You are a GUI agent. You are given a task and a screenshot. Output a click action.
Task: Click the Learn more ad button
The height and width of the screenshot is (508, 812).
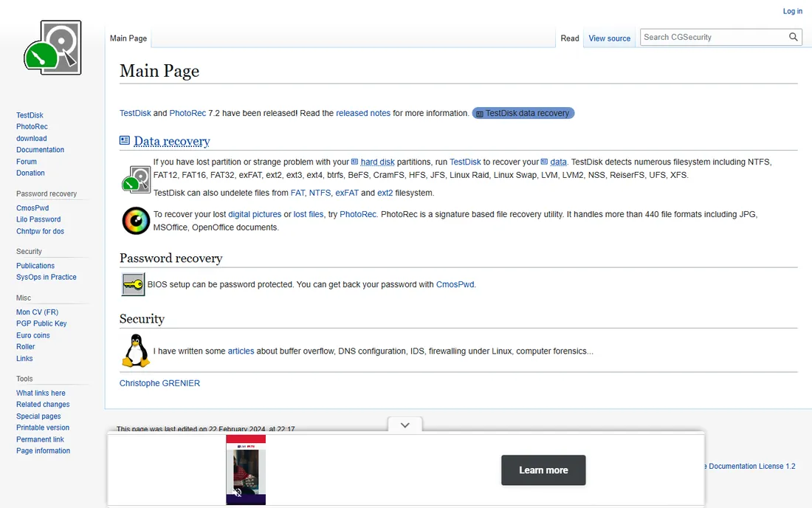[x=543, y=470]
